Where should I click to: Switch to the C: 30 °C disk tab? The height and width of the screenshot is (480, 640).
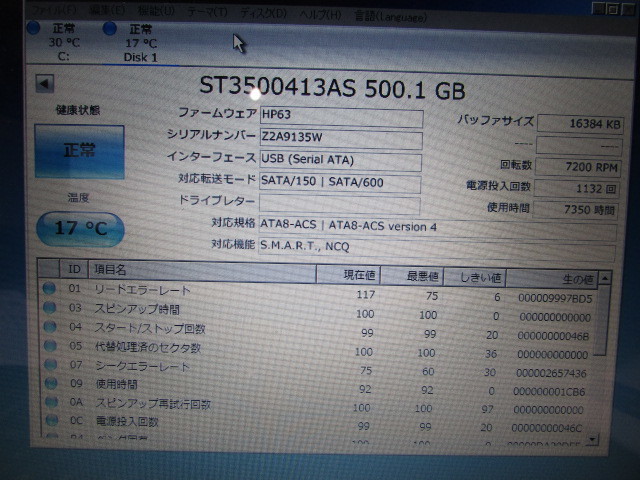pos(64,42)
